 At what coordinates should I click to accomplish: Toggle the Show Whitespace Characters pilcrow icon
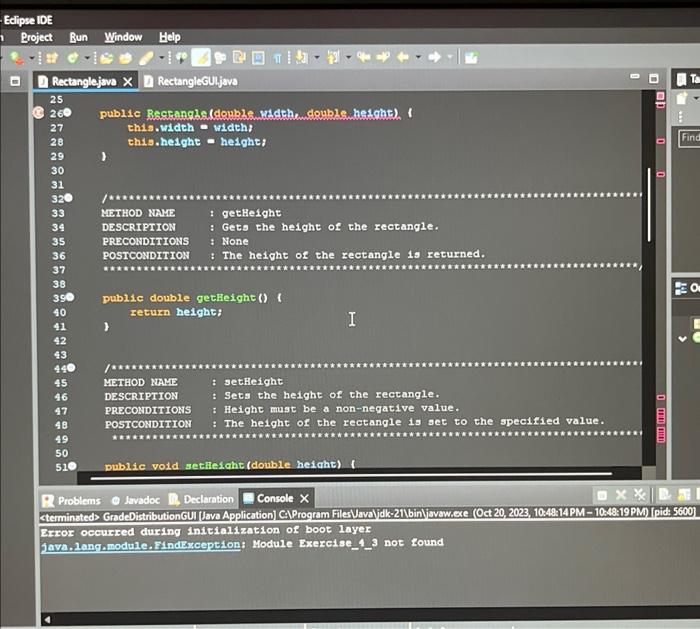click(277, 58)
